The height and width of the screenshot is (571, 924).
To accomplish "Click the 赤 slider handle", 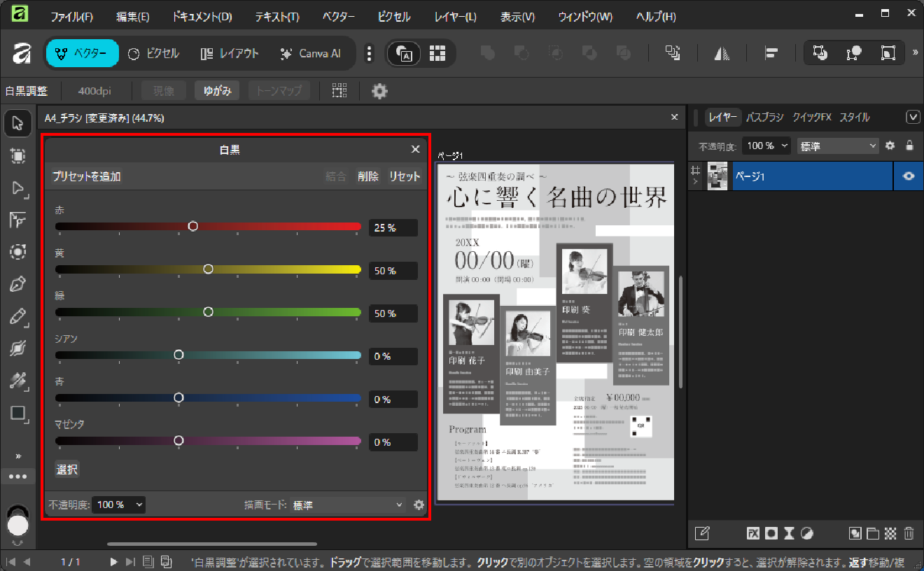I will click(x=193, y=226).
